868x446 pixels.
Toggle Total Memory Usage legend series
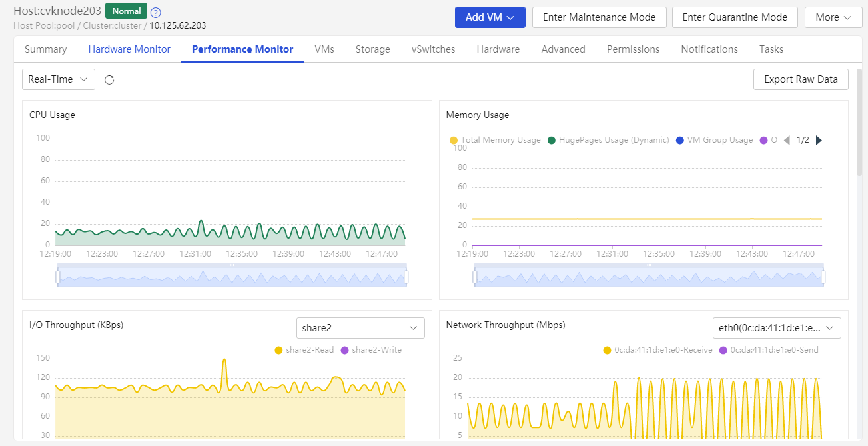click(495, 140)
